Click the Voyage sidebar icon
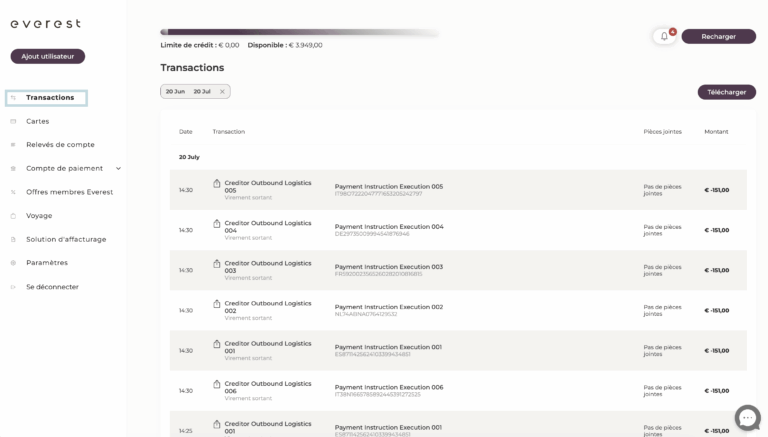The height and width of the screenshot is (437, 768). click(x=13, y=216)
